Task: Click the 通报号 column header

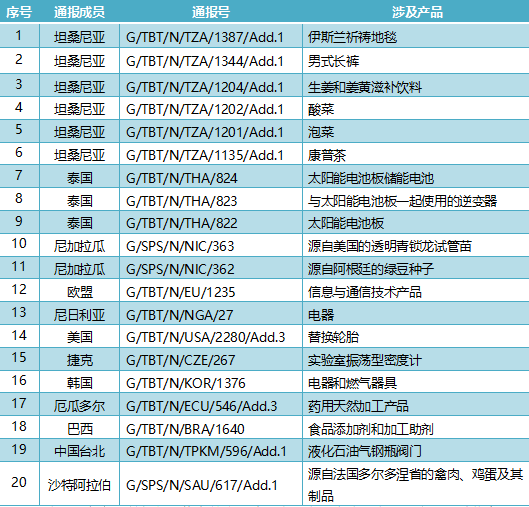Action: tap(211, 12)
